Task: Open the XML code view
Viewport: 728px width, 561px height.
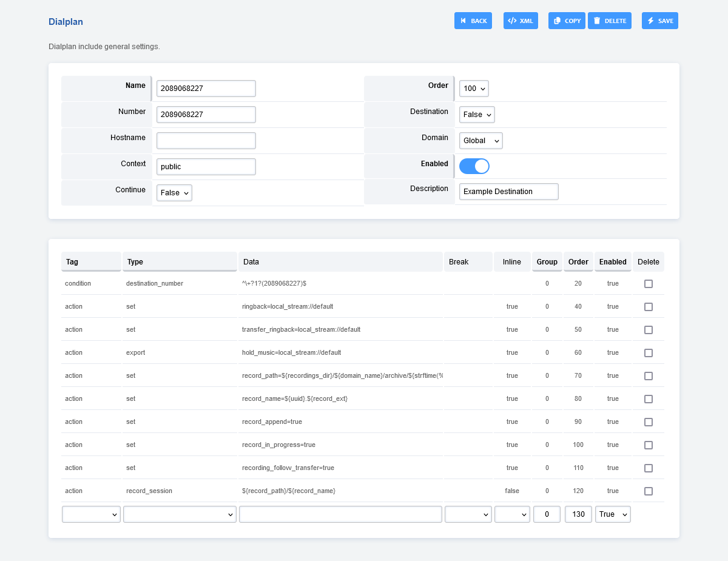Action: pyautogui.click(x=521, y=21)
